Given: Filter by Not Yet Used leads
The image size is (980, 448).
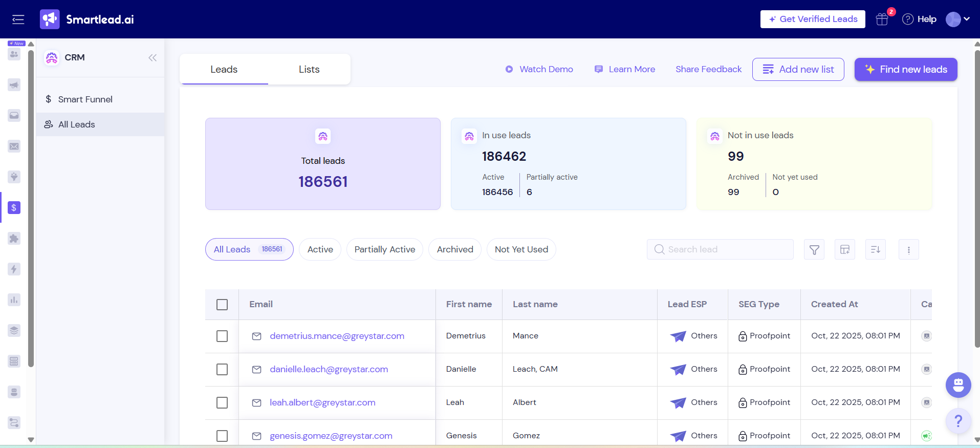Looking at the screenshot, I should click(x=521, y=249).
